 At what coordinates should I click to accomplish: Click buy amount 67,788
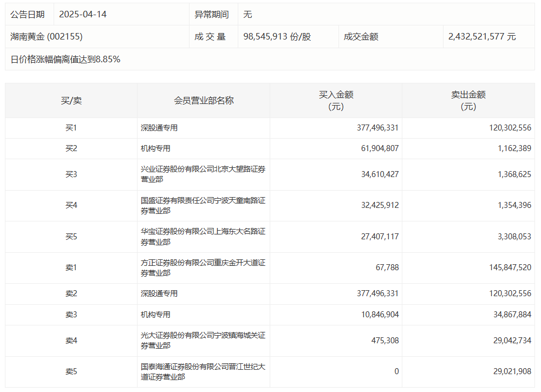coord(387,268)
